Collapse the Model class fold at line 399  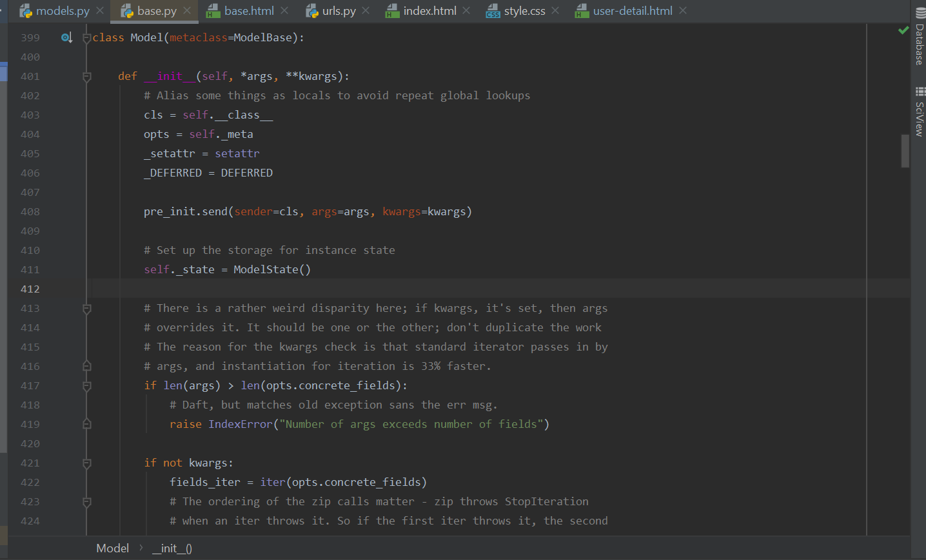87,38
